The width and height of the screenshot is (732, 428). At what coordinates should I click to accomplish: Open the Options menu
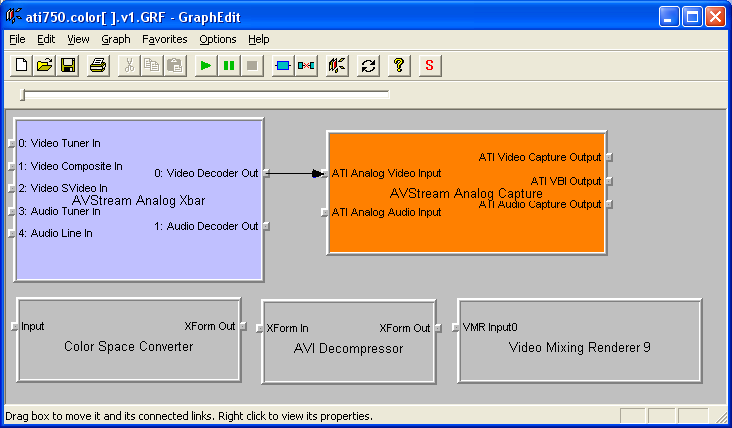218,39
